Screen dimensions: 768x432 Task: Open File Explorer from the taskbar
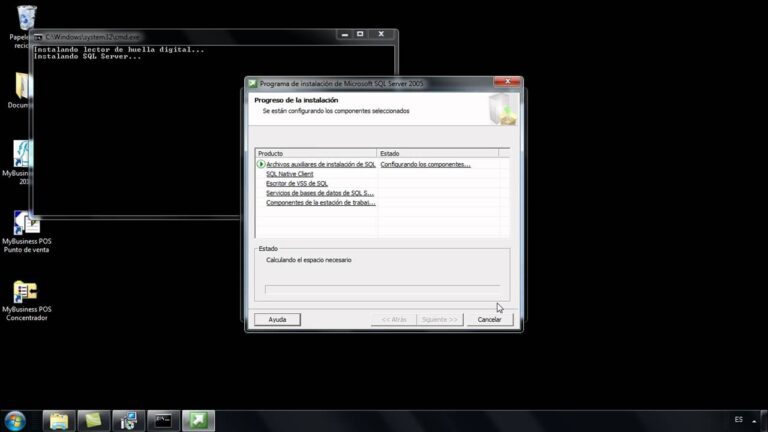(59, 421)
